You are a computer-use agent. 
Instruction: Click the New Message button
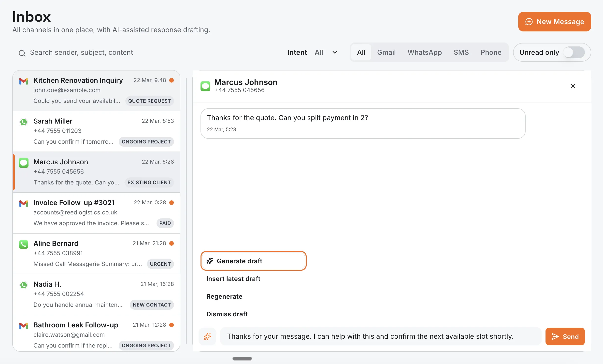click(554, 22)
